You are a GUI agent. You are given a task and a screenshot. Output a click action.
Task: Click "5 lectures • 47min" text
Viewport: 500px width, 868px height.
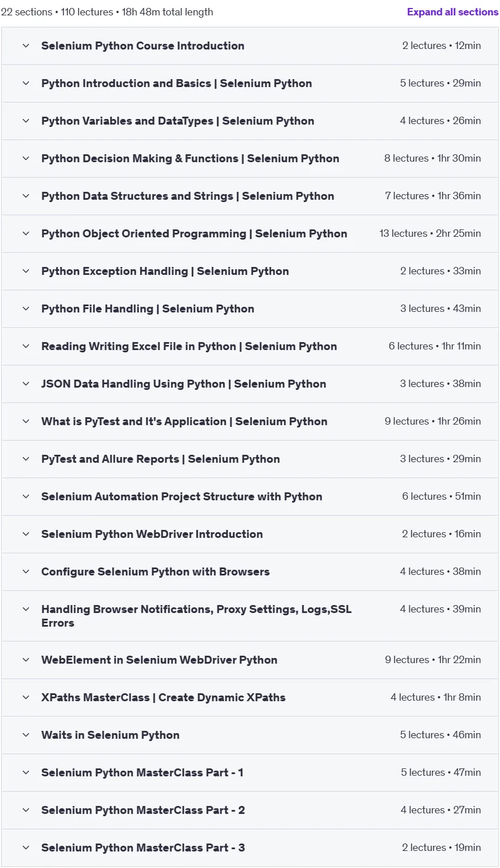click(441, 772)
